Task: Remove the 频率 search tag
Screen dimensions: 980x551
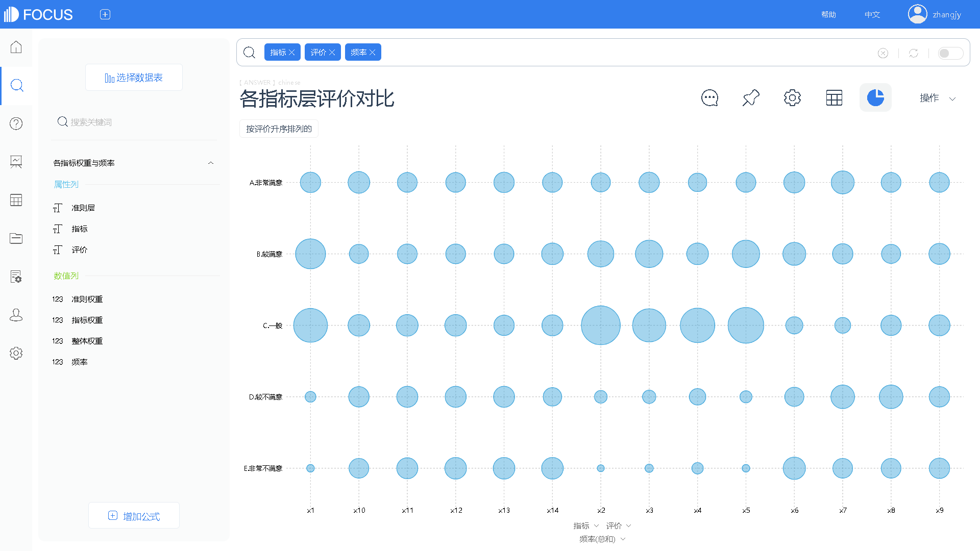Action: click(x=373, y=53)
